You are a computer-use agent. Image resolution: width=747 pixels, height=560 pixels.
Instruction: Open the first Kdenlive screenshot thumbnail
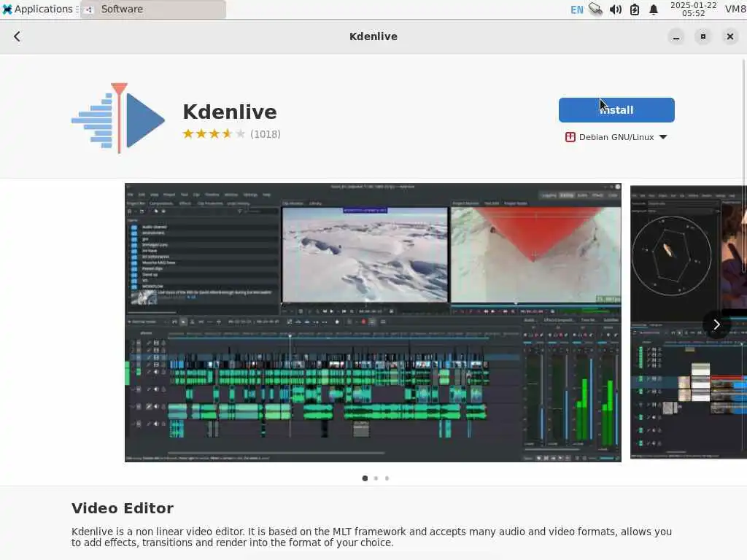(373, 322)
